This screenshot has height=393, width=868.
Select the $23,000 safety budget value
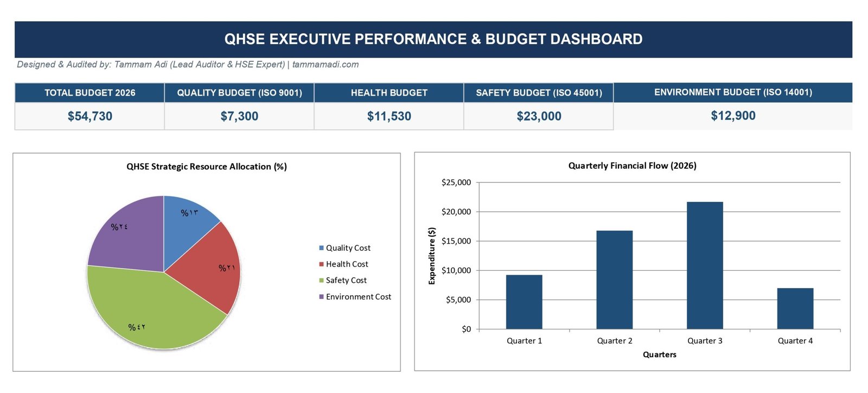pos(539,116)
